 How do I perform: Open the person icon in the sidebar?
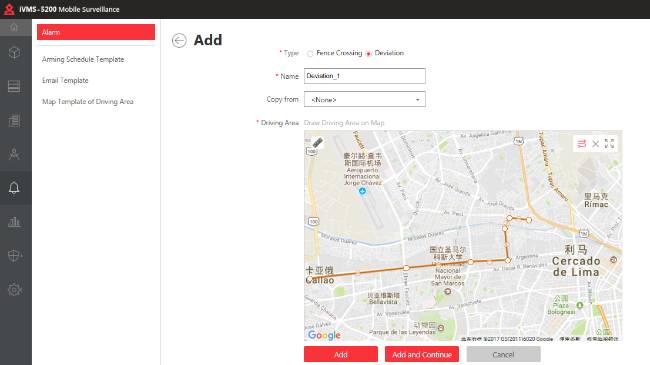pyautogui.click(x=14, y=154)
